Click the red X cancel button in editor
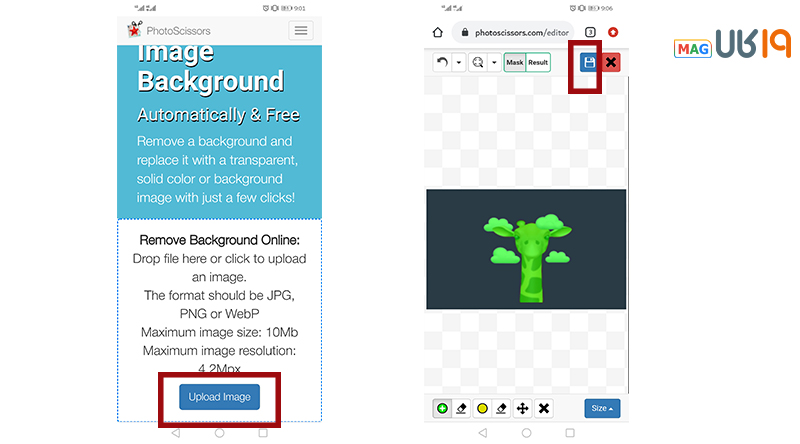The height and width of the screenshot is (444, 800). coord(611,62)
